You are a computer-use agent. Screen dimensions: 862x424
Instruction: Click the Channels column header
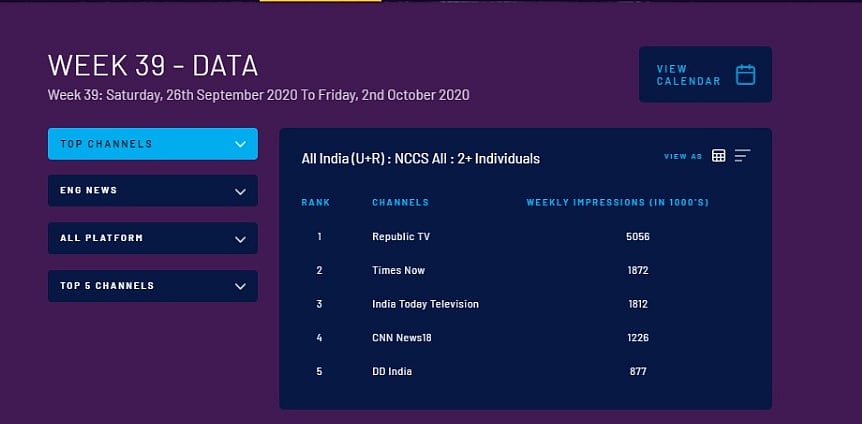coord(400,203)
